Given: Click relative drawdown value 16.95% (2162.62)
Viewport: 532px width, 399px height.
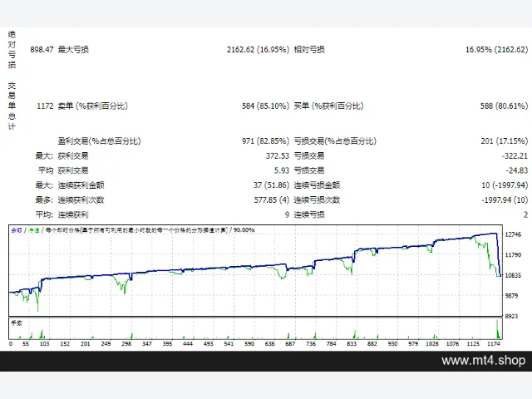Looking at the screenshot, I should [x=497, y=50].
